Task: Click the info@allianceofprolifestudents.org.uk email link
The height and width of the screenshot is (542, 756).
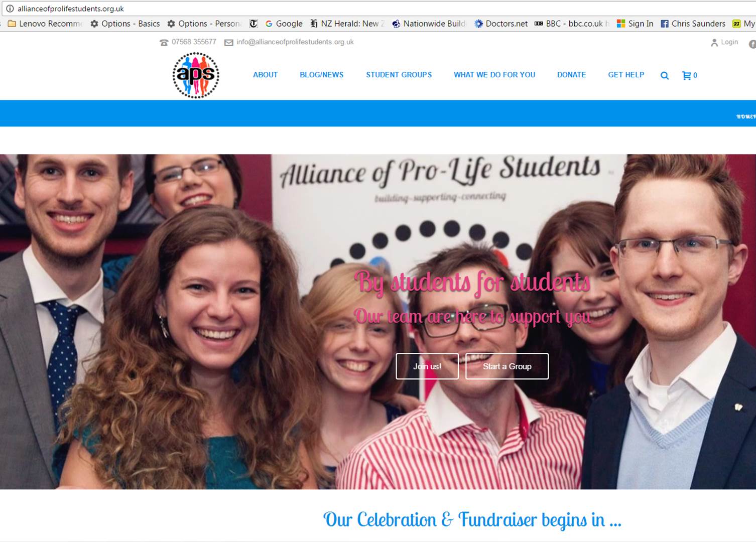Action: (x=295, y=42)
